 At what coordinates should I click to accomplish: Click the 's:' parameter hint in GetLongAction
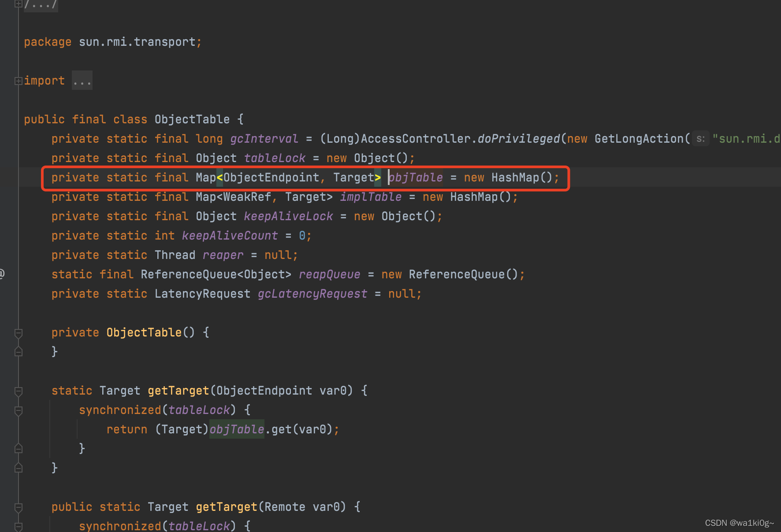click(700, 139)
